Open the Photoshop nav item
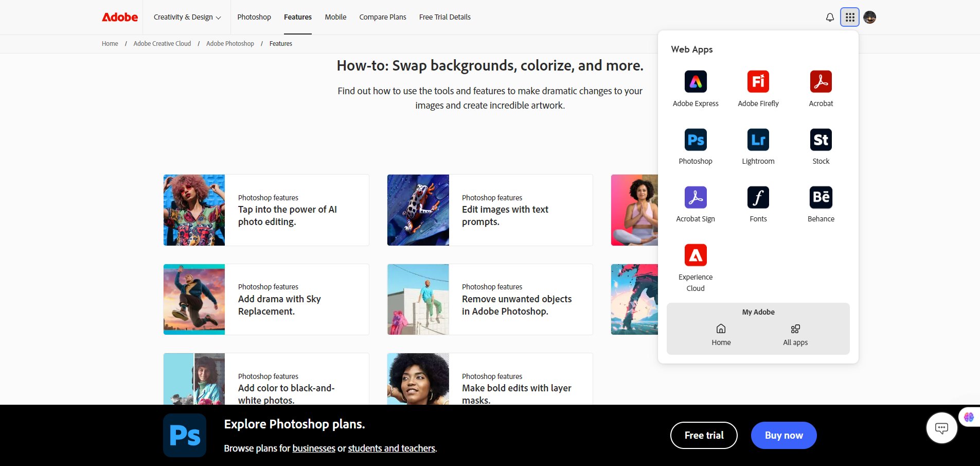The width and height of the screenshot is (980, 466). (x=254, y=17)
